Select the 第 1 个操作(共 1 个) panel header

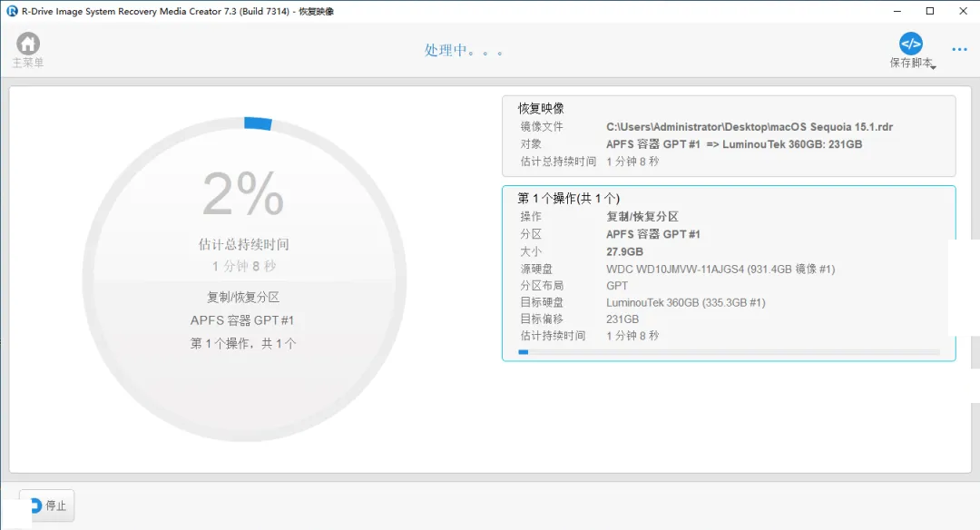coord(568,198)
